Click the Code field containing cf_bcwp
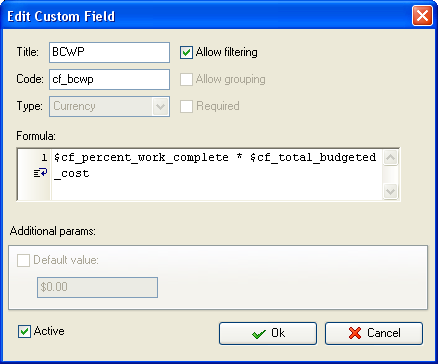 tap(109, 79)
